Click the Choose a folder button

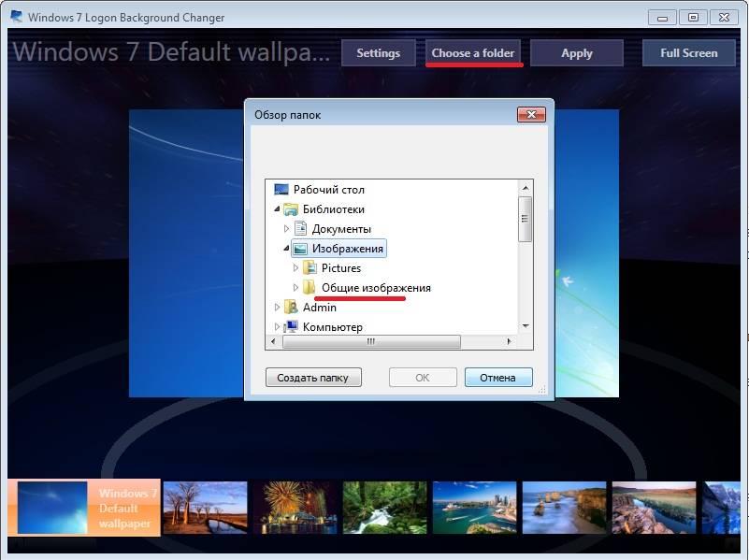pyautogui.click(x=473, y=53)
